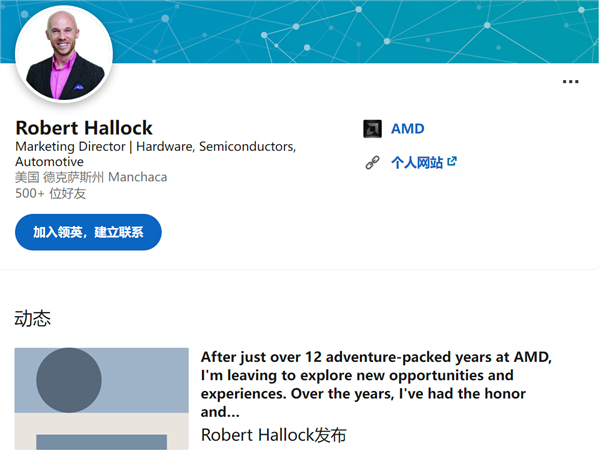Viewport: 600px width, 472px height.
Task: Click the Robert Hallock profile name heading
Action: pyautogui.click(x=84, y=128)
